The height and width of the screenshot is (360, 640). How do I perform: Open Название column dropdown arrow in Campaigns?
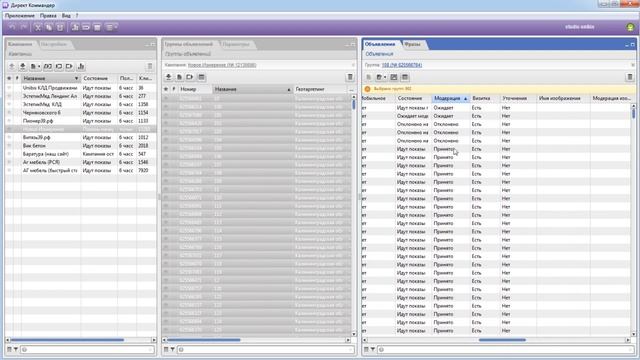76,78
